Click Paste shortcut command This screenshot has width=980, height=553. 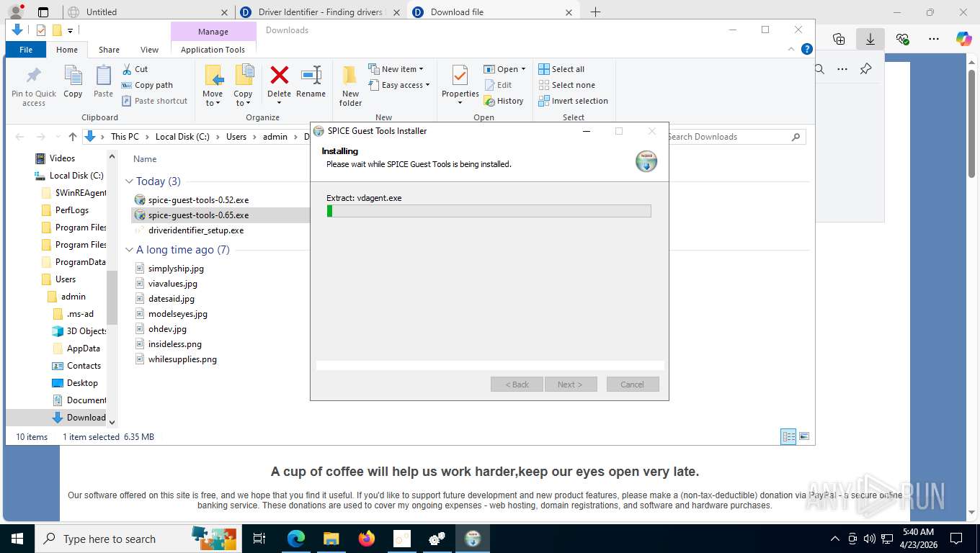(155, 101)
